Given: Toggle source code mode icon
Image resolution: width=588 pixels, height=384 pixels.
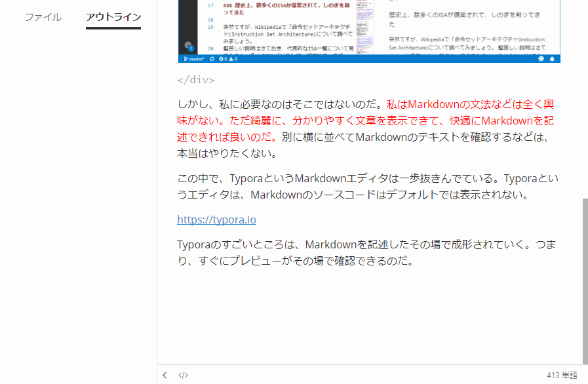Looking at the screenshot, I should point(183,375).
